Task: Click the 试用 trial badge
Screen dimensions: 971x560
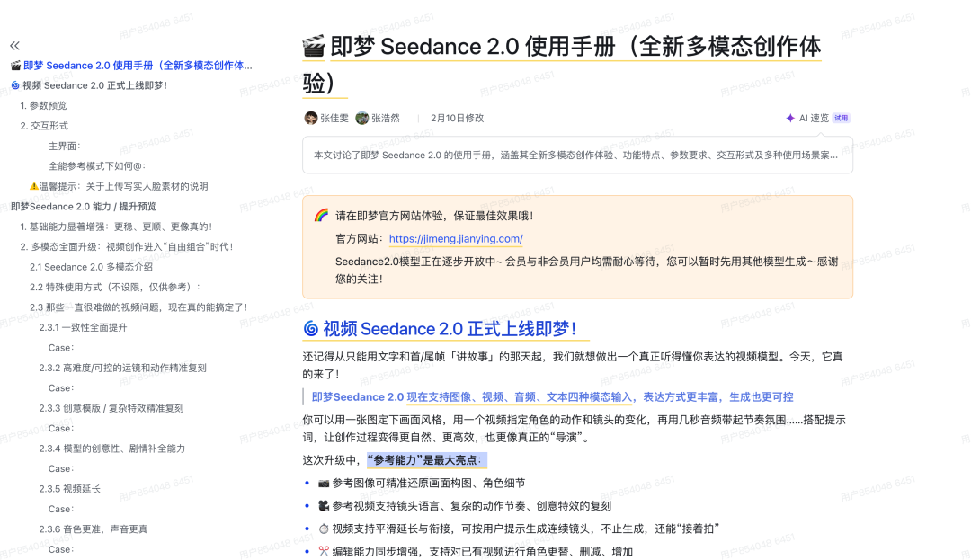Action: coord(841,118)
